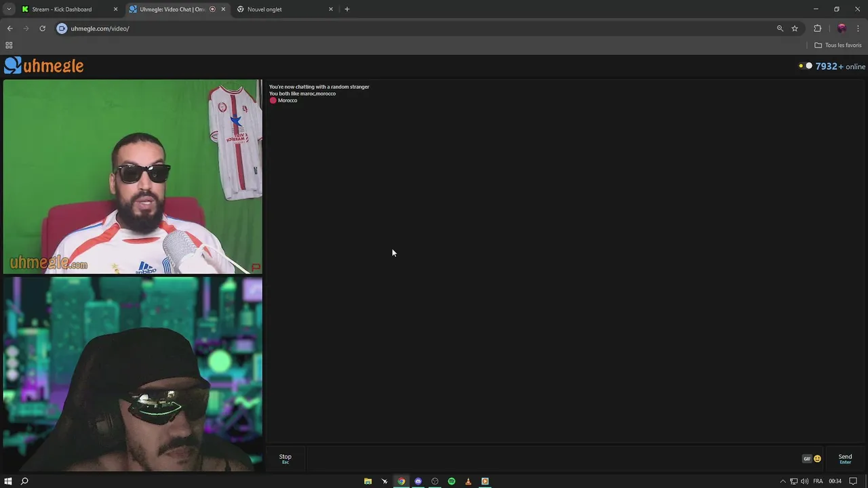Click the Send message button
The width and height of the screenshot is (868, 488).
[845, 458]
